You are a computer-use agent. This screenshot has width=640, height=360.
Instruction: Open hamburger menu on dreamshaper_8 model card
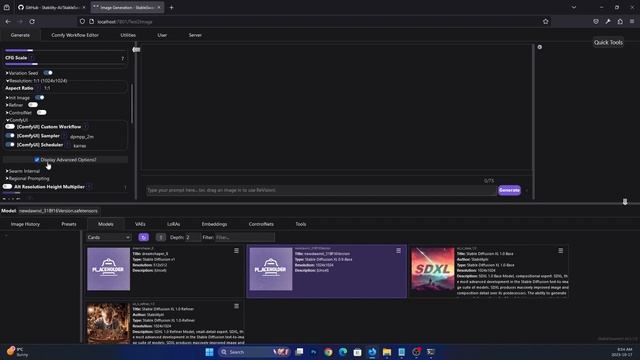(x=236, y=251)
